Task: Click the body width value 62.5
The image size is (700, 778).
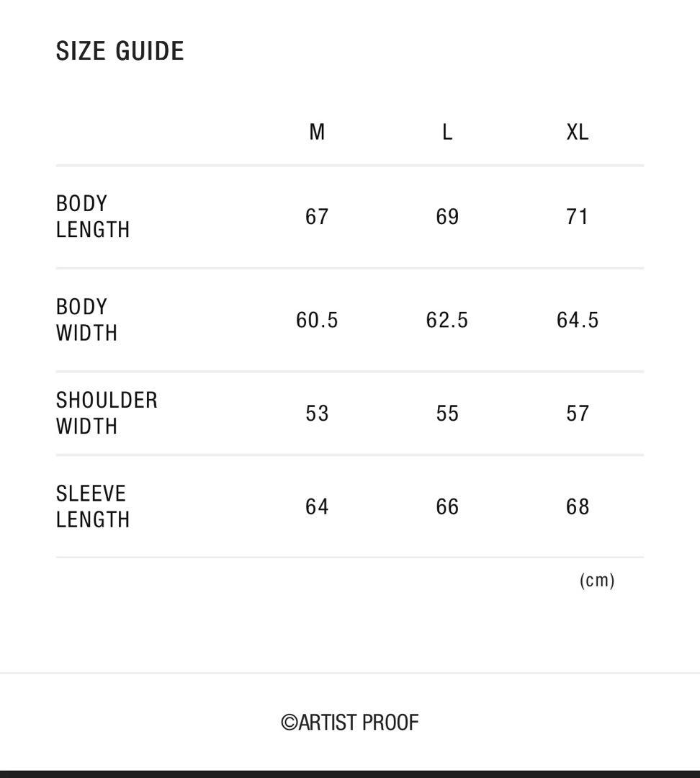Action: coord(447,320)
